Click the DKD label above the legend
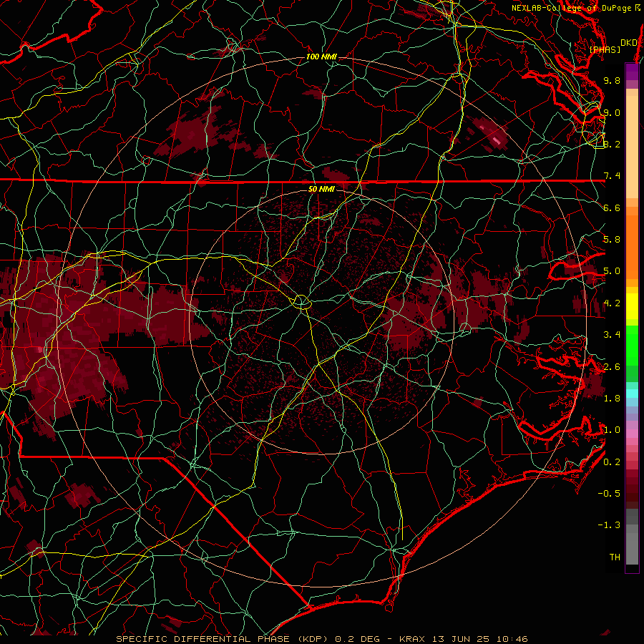This screenshot has width=644, height=644. tap(628, 43)
